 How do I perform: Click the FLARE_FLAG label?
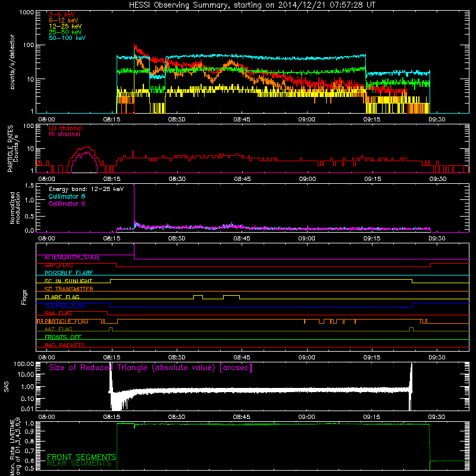tap(62, 297)
